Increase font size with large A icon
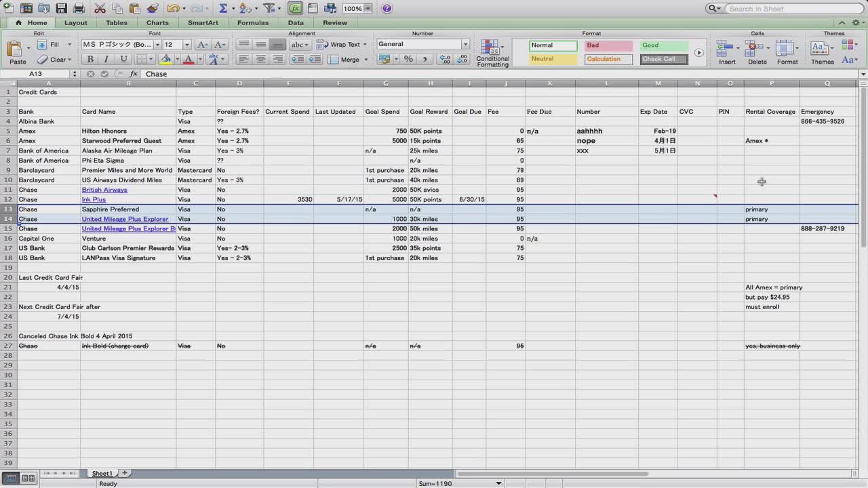 [x=202, y=44]
